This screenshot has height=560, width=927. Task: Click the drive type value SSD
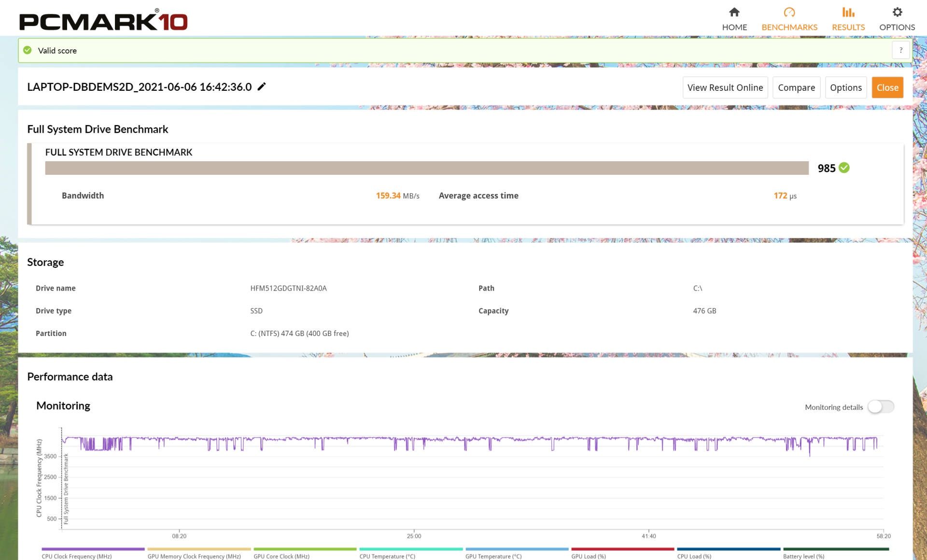click(x=256, y=311)
